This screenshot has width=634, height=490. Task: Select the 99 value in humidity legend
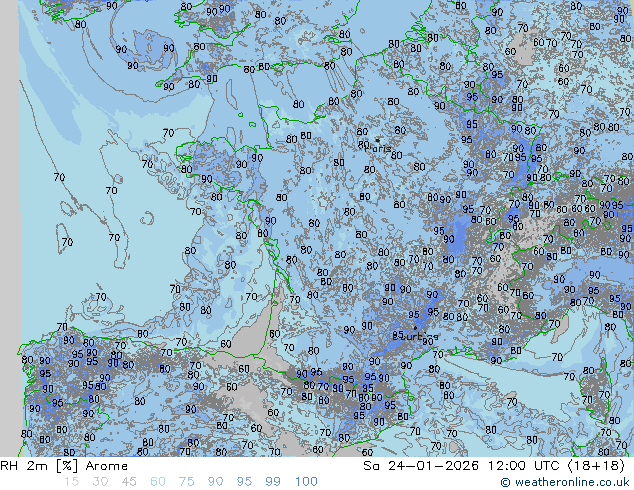click(273, 481)
